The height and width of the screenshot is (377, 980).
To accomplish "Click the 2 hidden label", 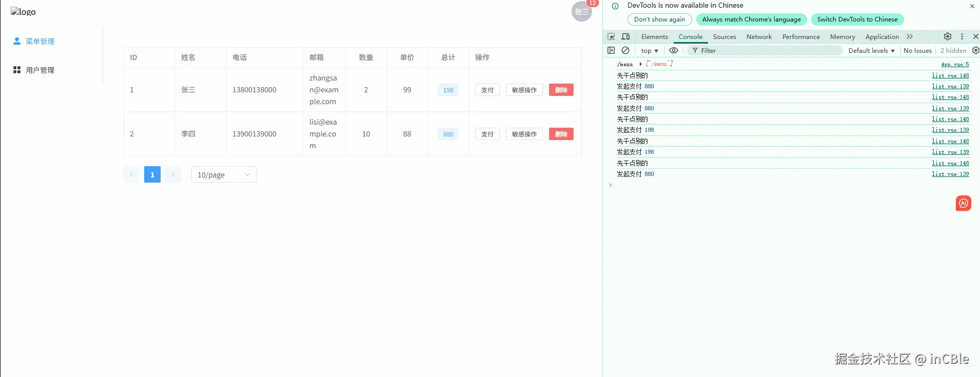I will pos(953,50).
